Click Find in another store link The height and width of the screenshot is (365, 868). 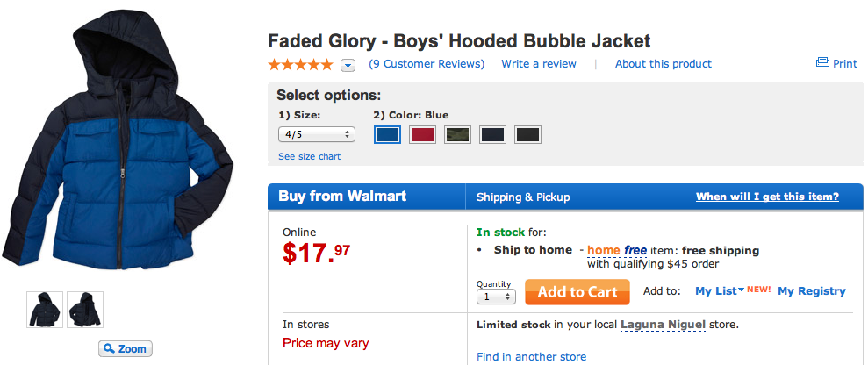coord(531,357)
